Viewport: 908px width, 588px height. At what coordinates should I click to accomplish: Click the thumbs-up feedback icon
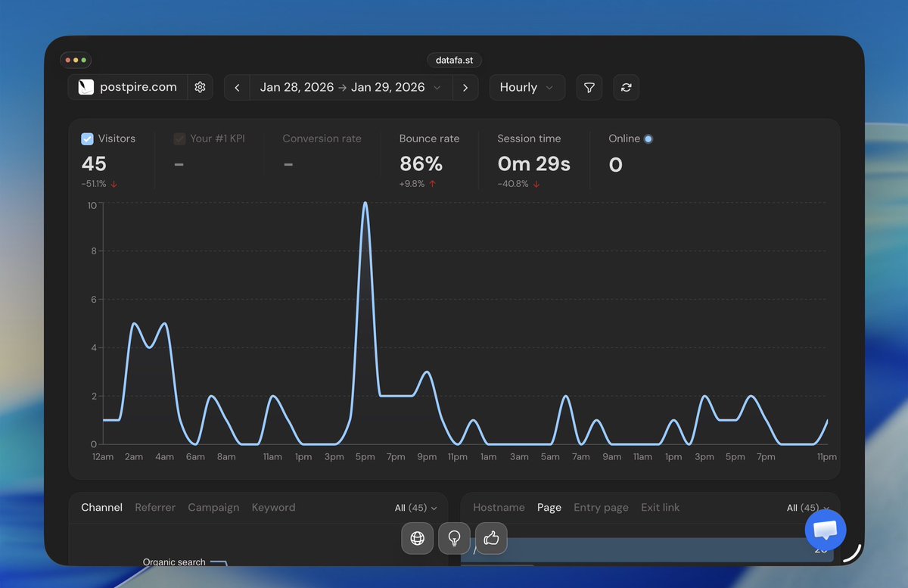point(491,538)
